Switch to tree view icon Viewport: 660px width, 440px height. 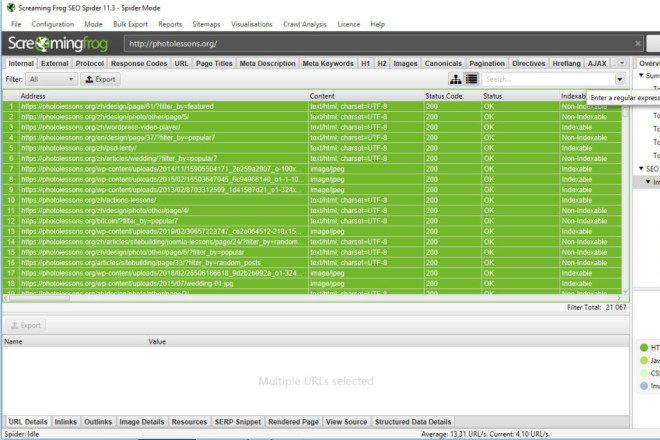(x=455, y=79)
